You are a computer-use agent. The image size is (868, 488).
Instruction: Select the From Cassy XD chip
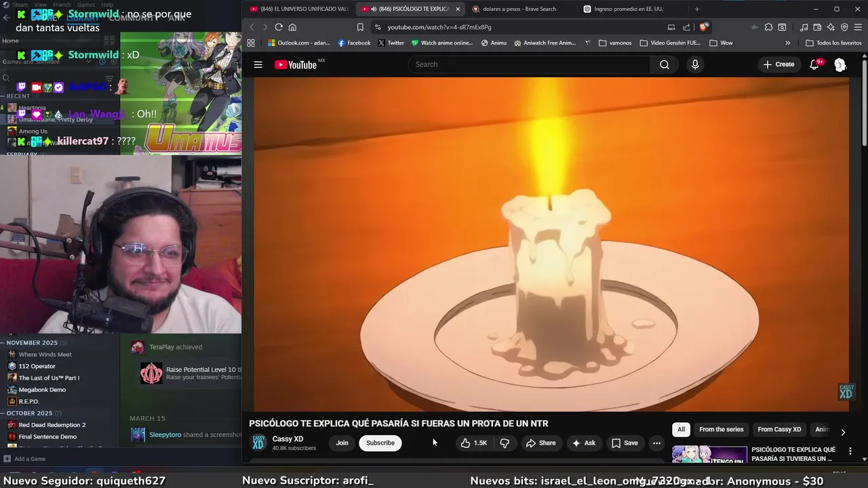pos(779,429)
